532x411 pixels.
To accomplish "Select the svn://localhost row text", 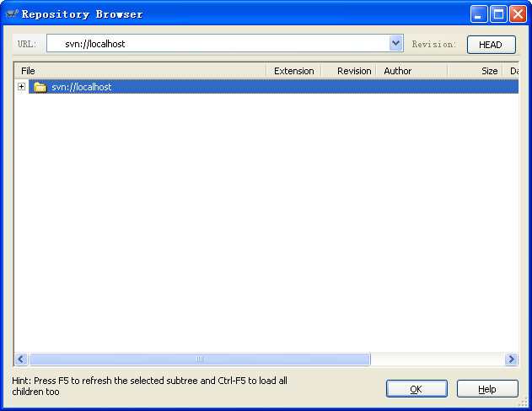I will tap(82, 87).
